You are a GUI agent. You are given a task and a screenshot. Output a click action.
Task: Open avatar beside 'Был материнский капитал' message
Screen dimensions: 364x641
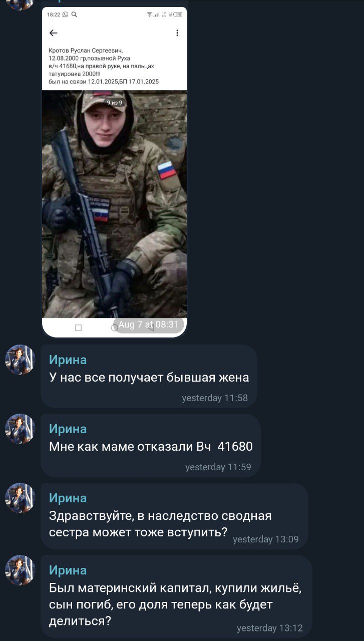coord(20,570)
